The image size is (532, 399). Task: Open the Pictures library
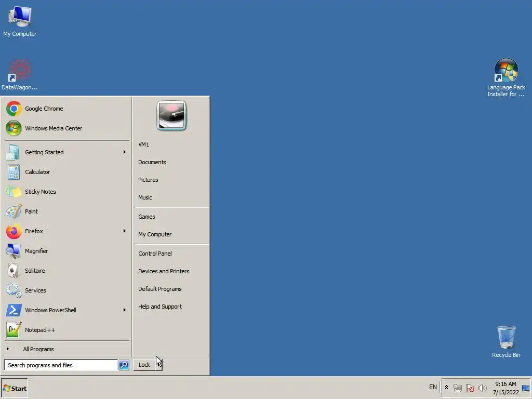point(148,180)
